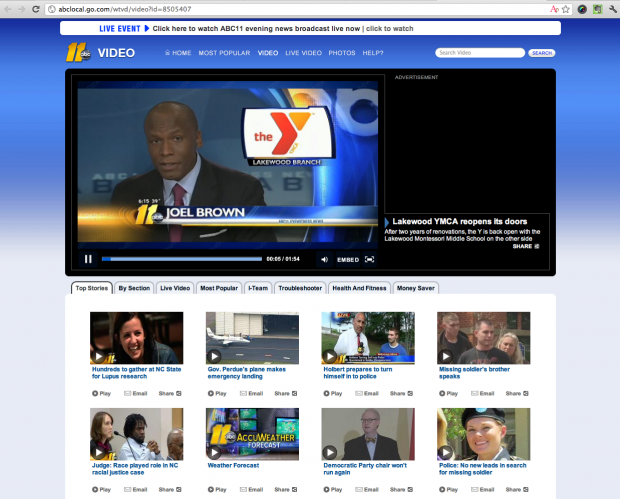Click Play under Gov. Perdue's plane story

tap(217, 393)
